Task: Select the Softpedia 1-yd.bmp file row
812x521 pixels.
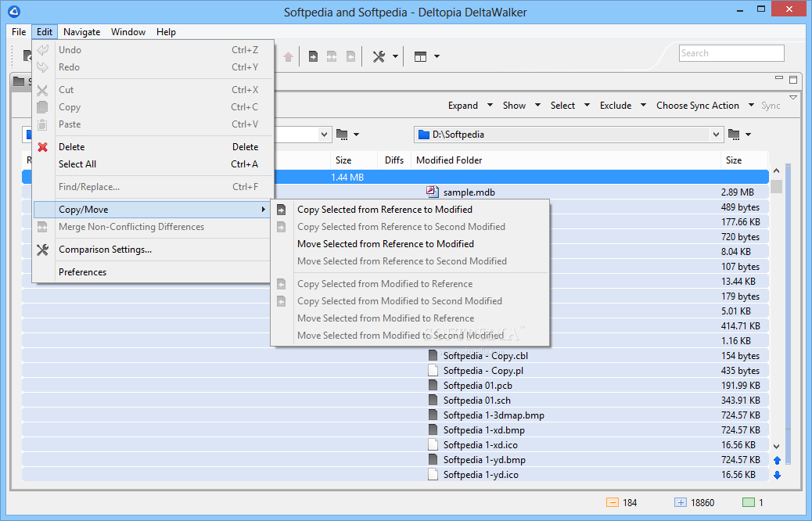Action: point(395,460)
